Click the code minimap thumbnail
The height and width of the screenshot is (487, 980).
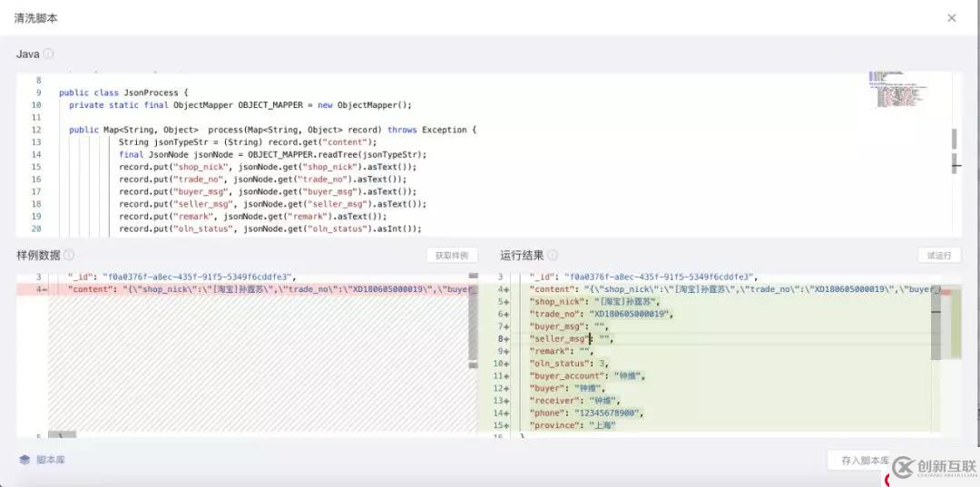(x=897, y=89)
